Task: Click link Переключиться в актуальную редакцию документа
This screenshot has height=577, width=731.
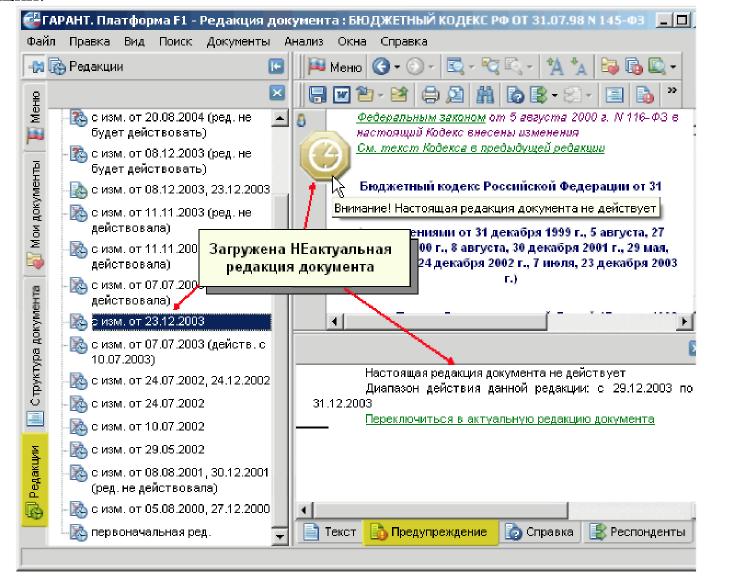Action: [x=510, y=419]
